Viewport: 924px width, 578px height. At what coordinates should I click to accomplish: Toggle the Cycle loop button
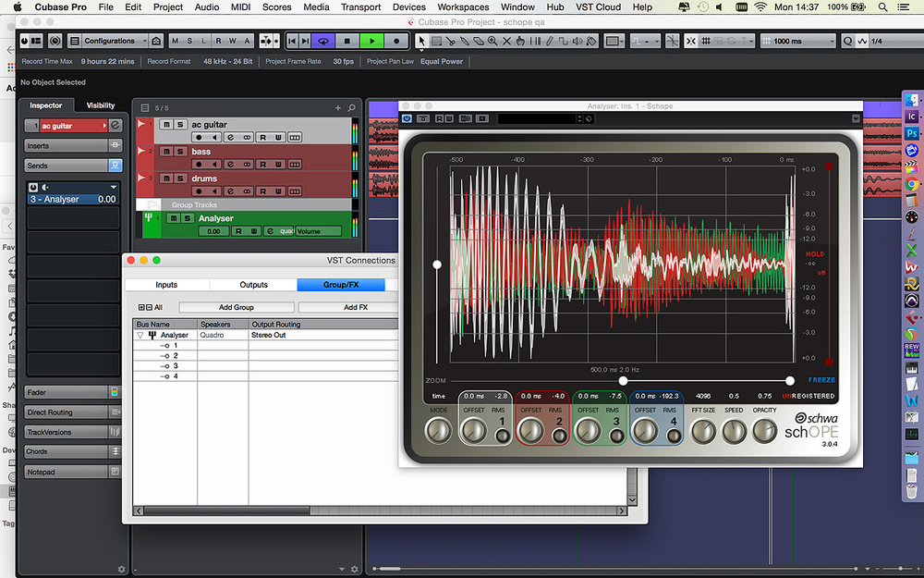(322, 41)
